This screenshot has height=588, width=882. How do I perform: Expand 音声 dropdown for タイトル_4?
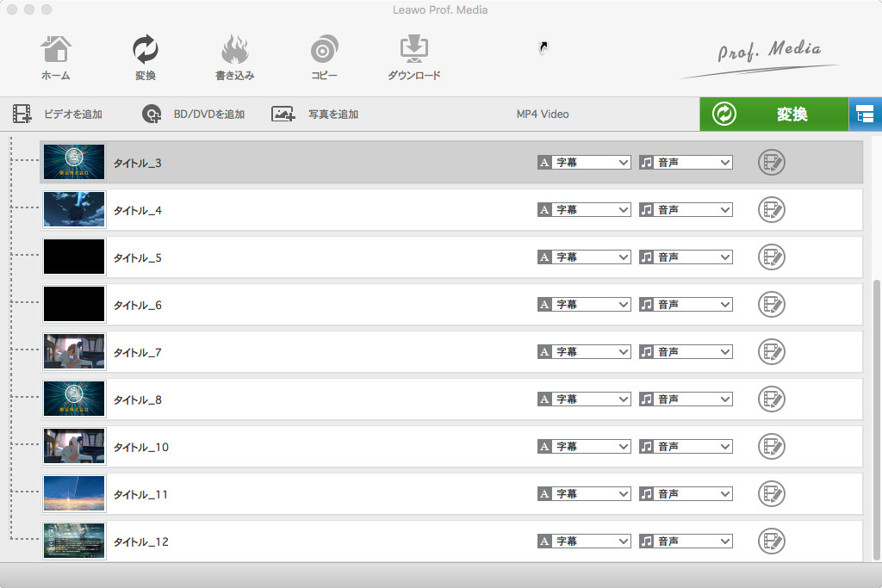pyautogui.click(x=686, y=210)
